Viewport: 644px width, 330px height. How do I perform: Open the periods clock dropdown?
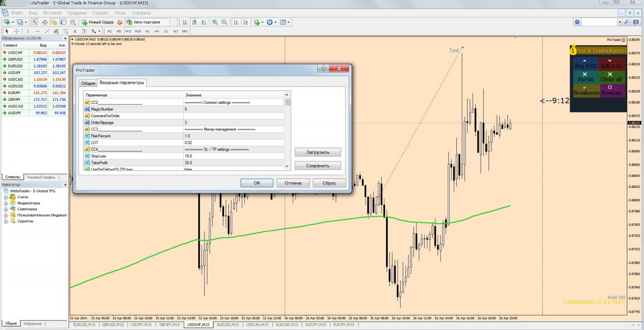(x=275, y=22)
